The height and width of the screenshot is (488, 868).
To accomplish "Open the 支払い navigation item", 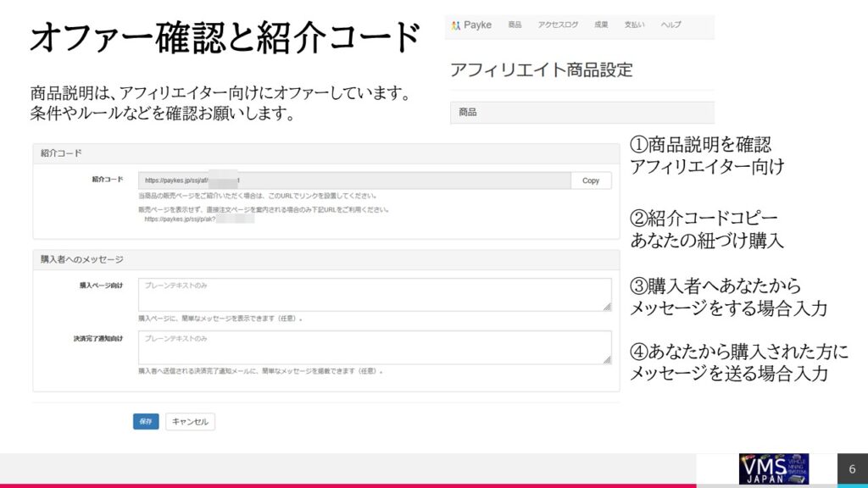I will [635, 25].
